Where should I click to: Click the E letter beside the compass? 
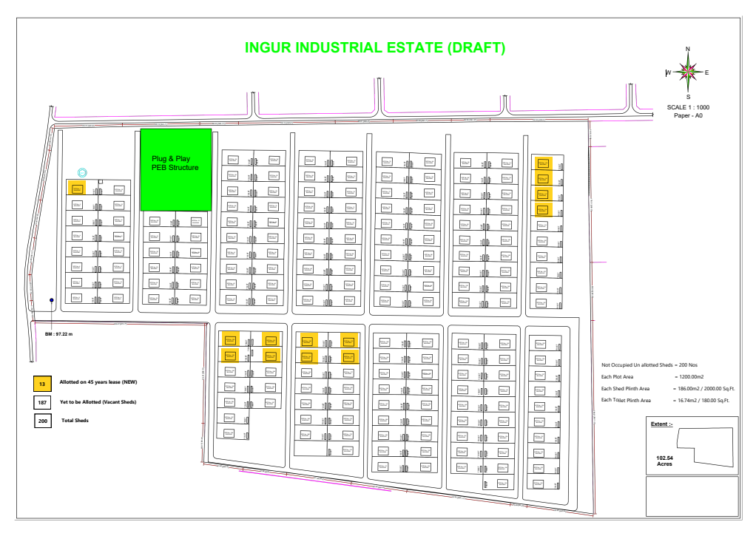[707, 72]
